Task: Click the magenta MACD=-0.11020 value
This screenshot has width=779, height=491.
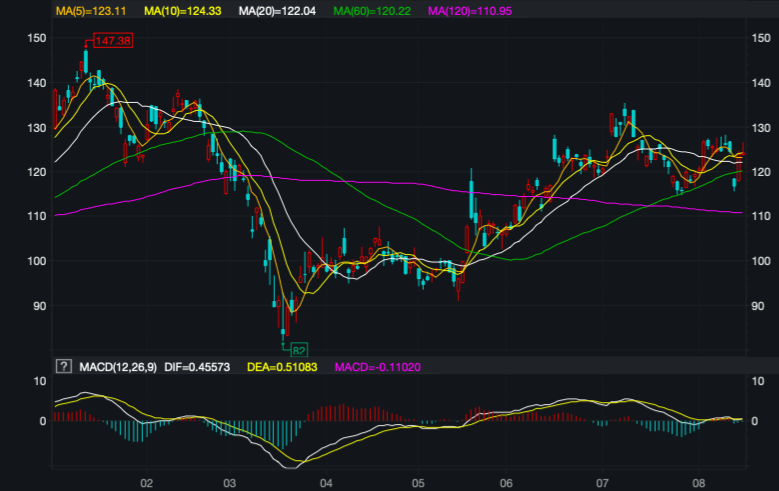Action: (377, 367)
